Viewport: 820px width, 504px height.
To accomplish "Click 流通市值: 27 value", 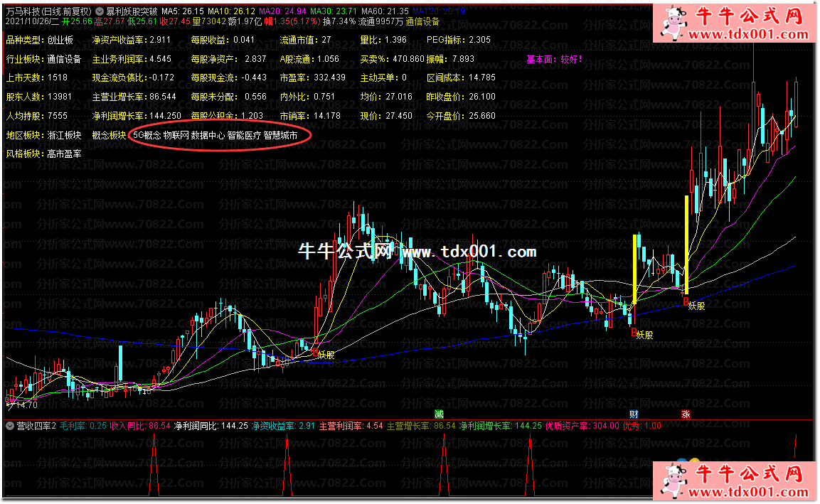I will click(x=305, y=41).
